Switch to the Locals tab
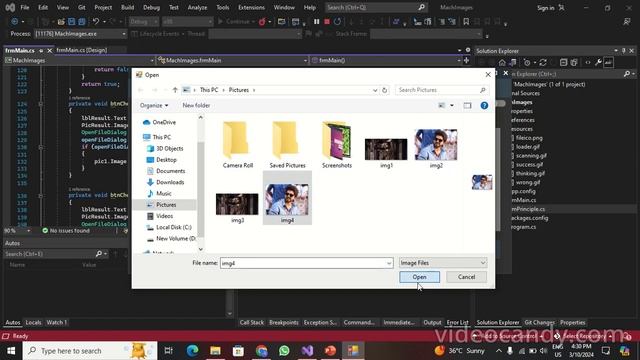Viewport: 640px width, 360px height. click(33, 322)
